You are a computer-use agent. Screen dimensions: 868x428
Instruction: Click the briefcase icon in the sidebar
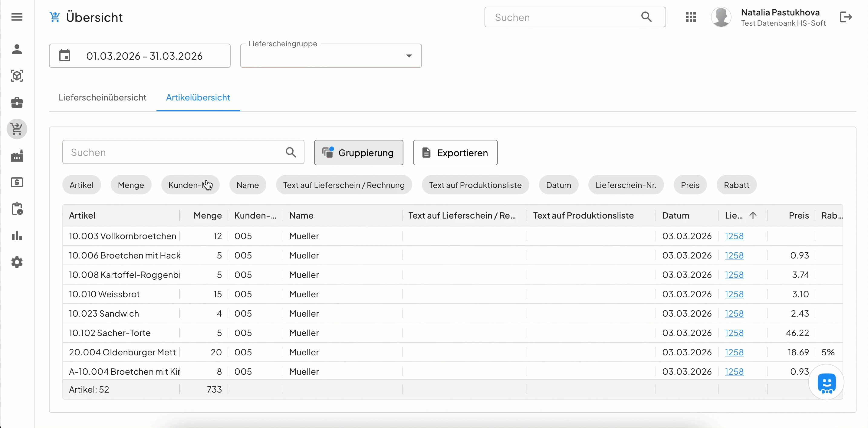tap(17, 102)
